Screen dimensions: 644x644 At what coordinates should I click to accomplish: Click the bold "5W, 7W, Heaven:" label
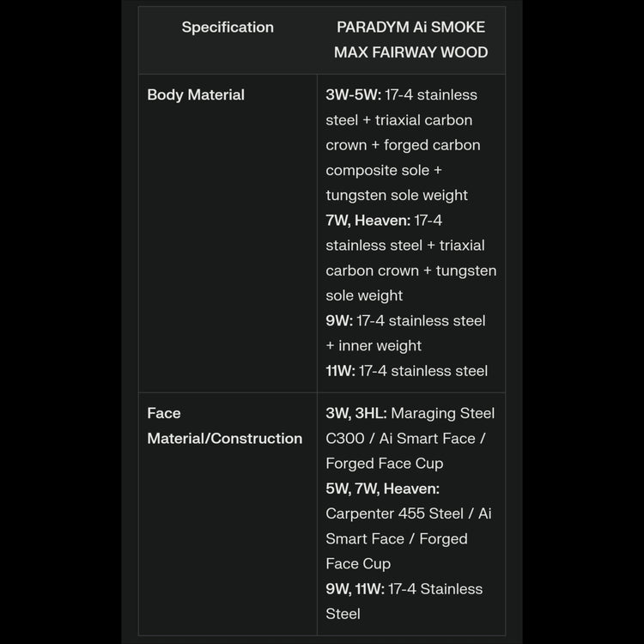382,489
